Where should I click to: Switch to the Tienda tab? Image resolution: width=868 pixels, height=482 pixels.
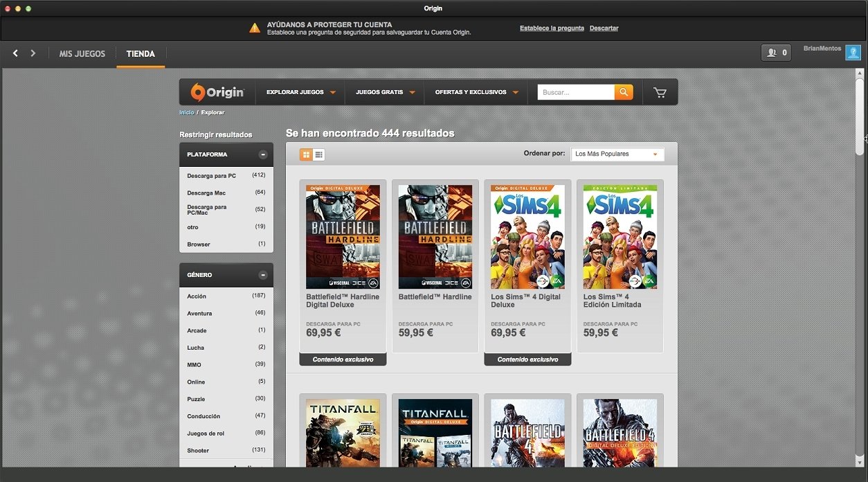click(141, 53)
